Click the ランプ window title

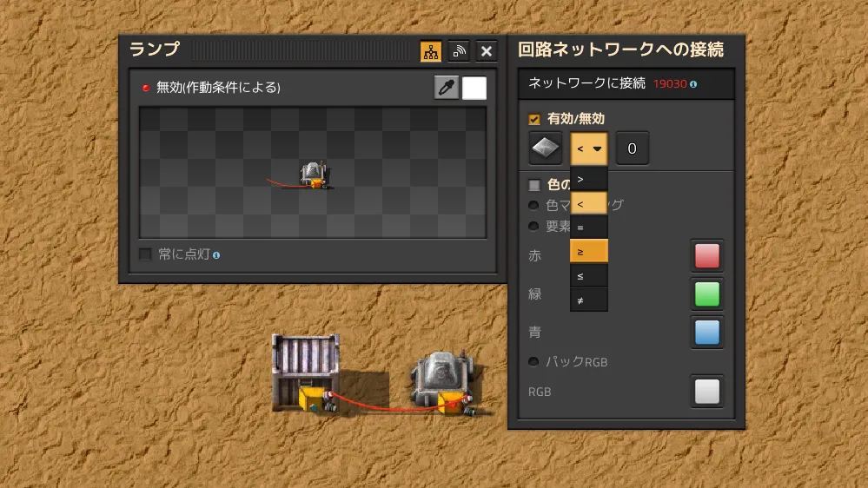point(155,49)
